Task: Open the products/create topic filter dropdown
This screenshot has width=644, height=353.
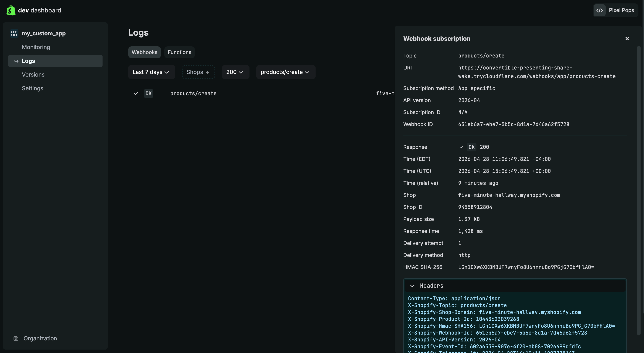Action: pos(286,72)
